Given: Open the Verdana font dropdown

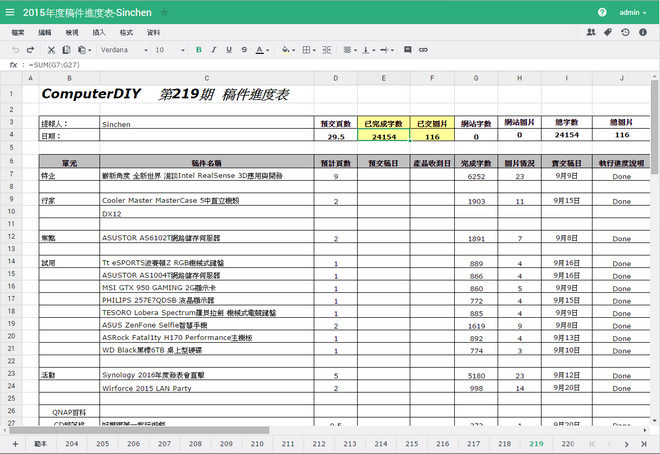Looking at the screenshot, I should click(124, 50).
